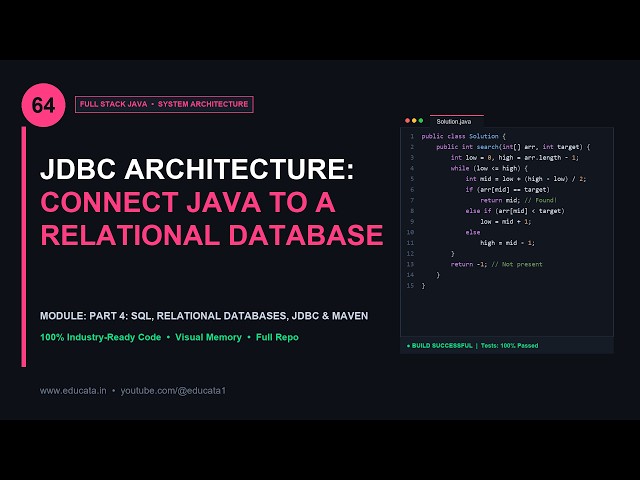Click code line else if (arr[mid] < target)
Screen dimensions: 640x480
click(515, 211)
